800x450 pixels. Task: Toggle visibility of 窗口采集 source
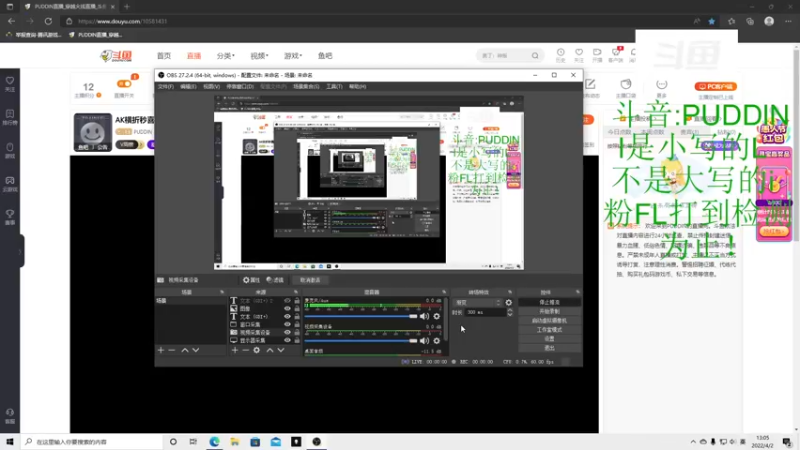point(287,324)
